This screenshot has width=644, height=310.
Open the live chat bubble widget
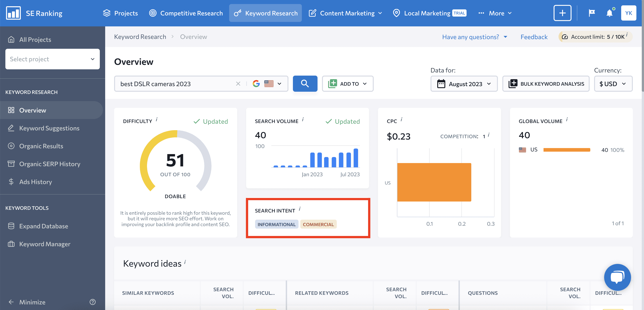point(617,277)
